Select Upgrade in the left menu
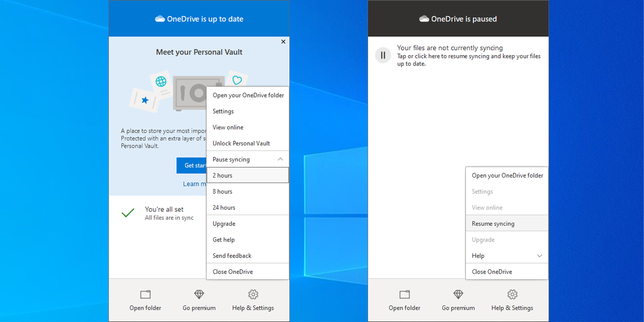644x322 pixels. pyautogui.click(x=248, y=224)
